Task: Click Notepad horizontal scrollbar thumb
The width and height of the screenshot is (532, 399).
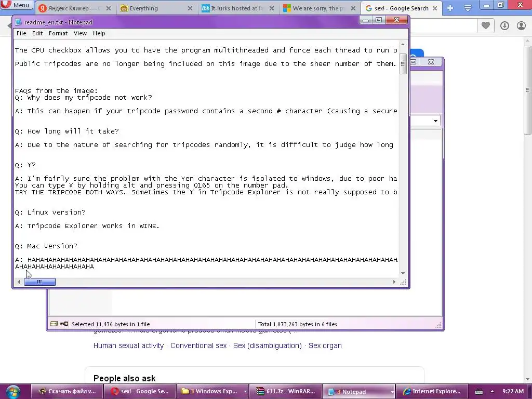Action: click(39, 282)
